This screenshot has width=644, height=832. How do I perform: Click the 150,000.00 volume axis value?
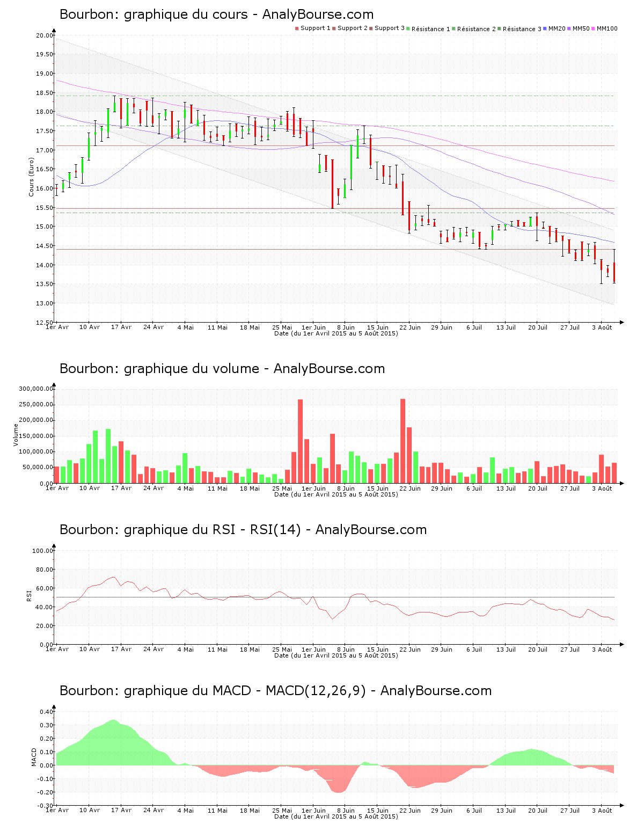click(x=36, y=436)
